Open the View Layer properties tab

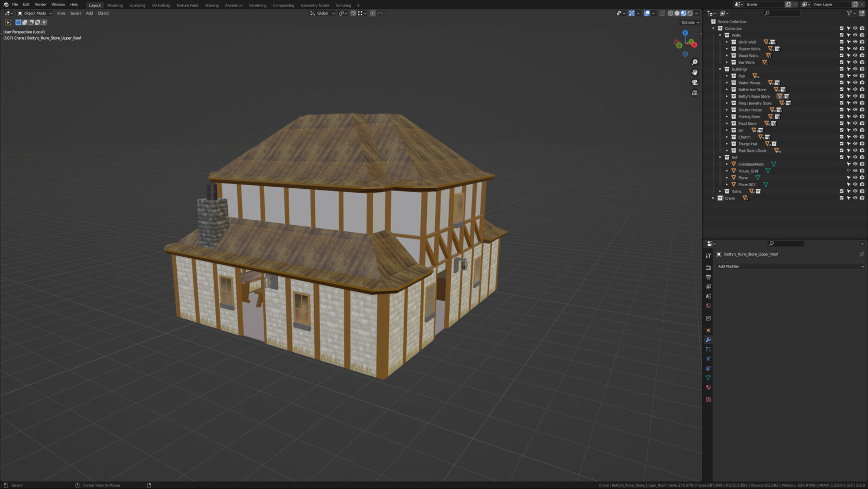708,287
